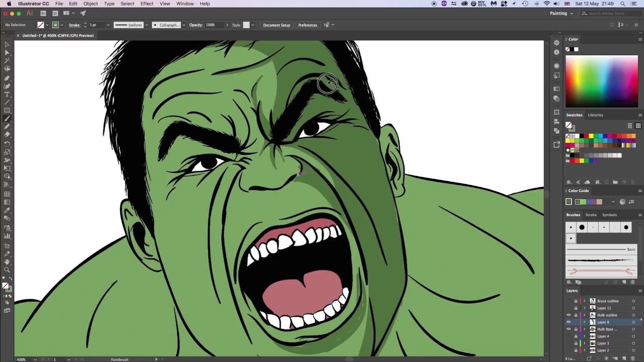The width and height of the screenshot is (644, 362).
Task: Delete selected layer with trash icon
Action: (633, 358)
